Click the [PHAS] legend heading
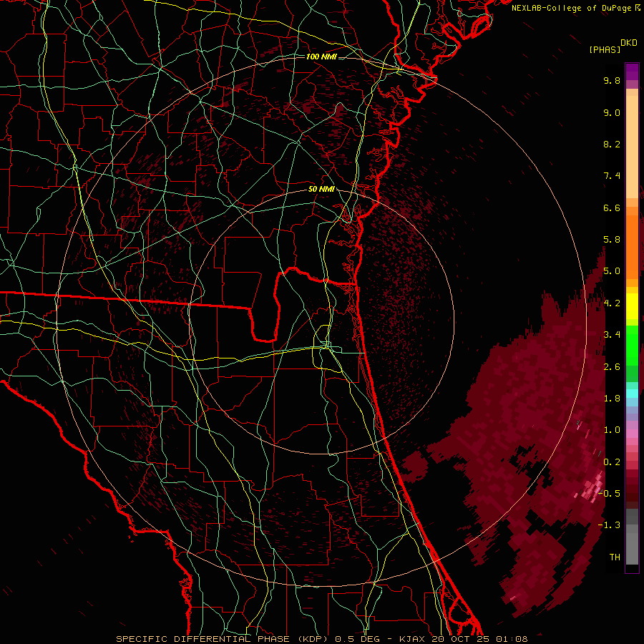The width and height of the screenshot is (644, 644). [x=605, y=49]
